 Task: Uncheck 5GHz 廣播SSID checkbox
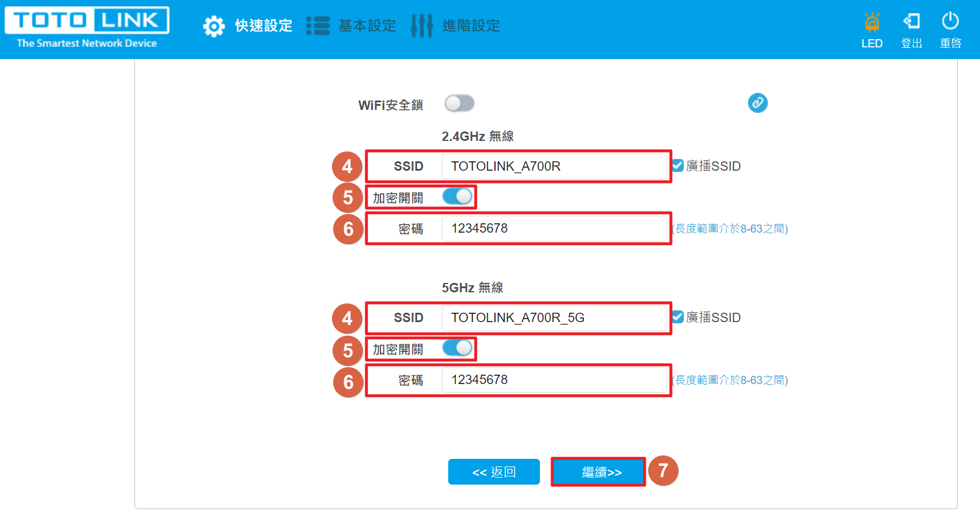coord(678,317)
